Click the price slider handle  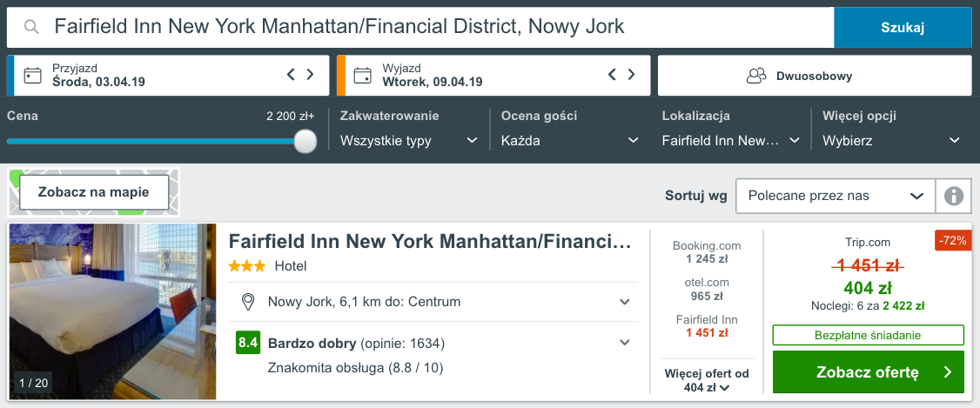[305, 141]
